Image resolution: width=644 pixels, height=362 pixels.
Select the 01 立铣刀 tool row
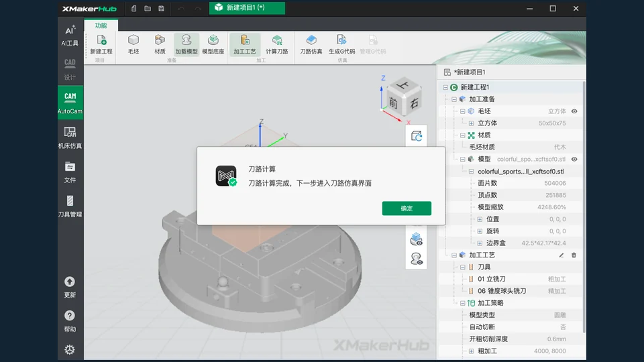[x=511, y=279]
